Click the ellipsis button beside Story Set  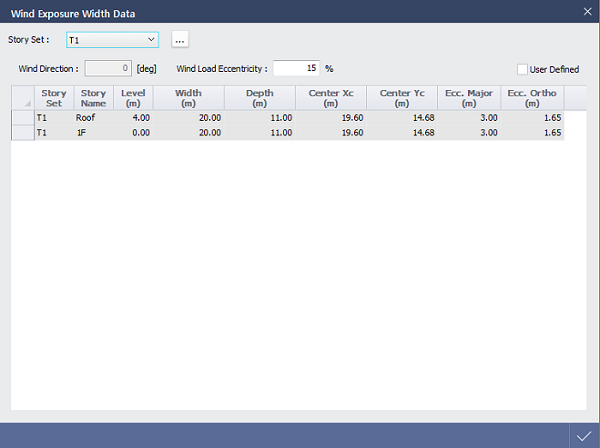(179, 39)
